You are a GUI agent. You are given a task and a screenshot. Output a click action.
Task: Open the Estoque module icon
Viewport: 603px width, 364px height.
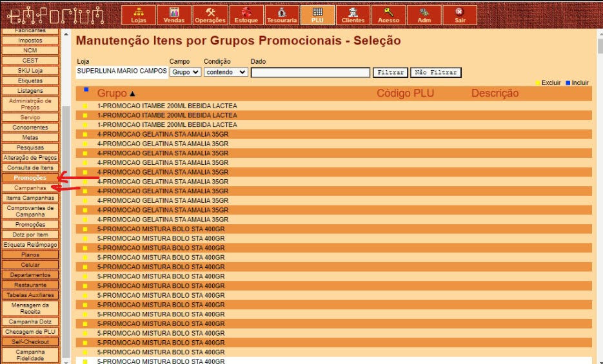(246, 15)
